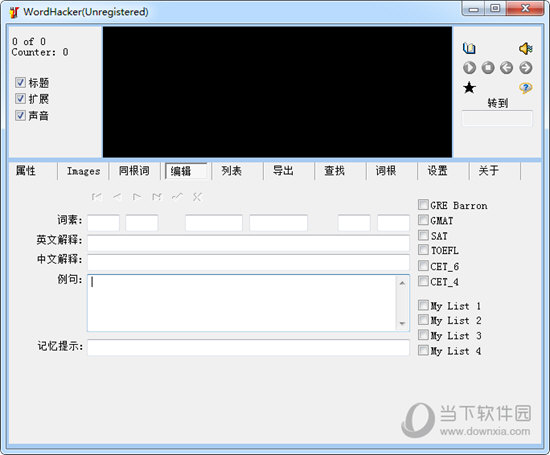Check the CET_4 option
The image size is (550, 455).
coord(423,281)
